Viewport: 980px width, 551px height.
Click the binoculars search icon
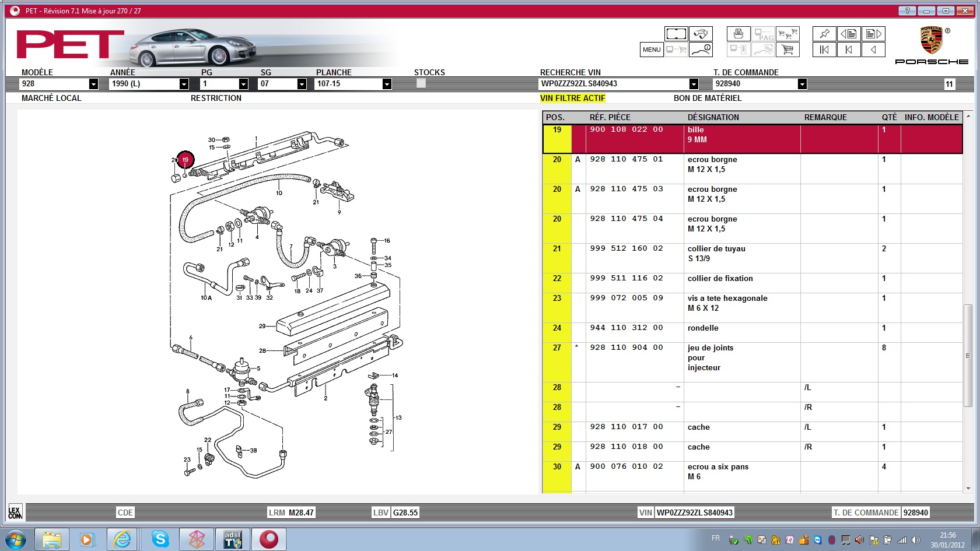click(x=701, y=34)
